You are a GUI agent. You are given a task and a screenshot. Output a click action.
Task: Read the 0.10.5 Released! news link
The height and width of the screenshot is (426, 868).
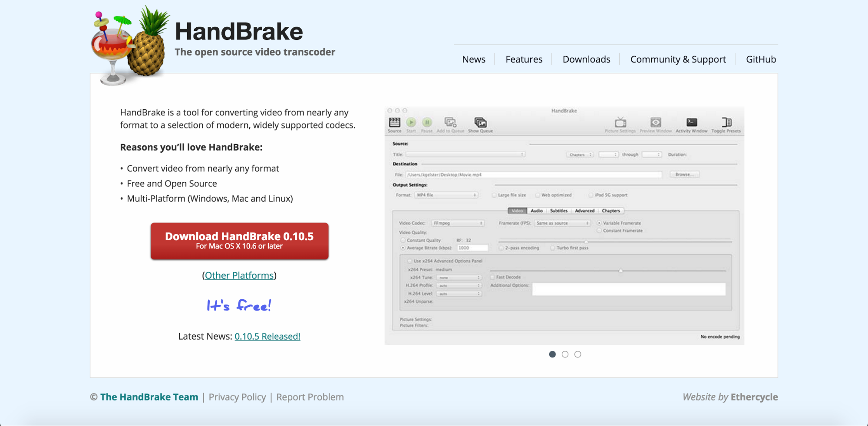click(267, 336)
